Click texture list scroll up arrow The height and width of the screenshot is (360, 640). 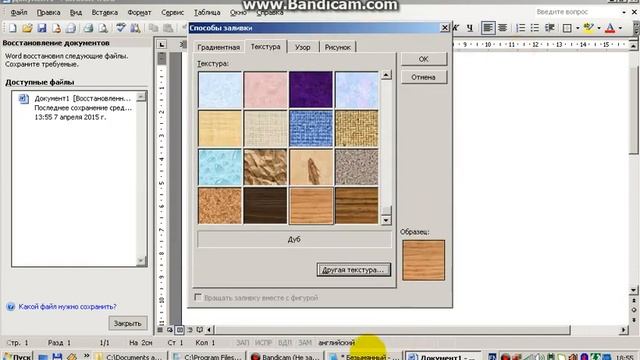click(x=386, y=75)
